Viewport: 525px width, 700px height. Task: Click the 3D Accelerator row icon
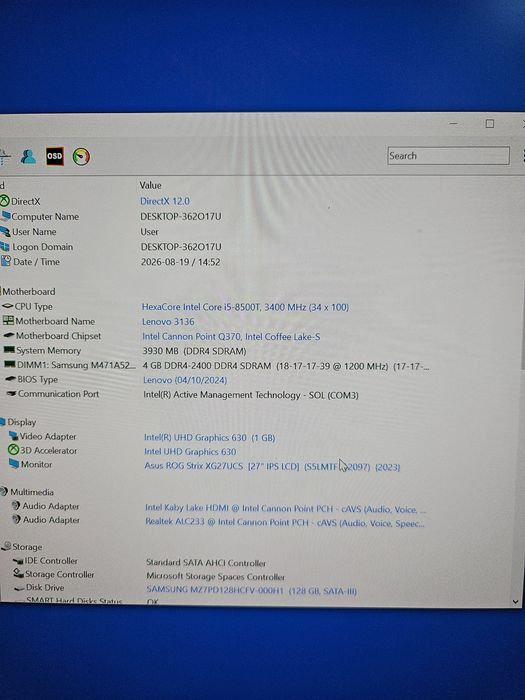[13, 450]
